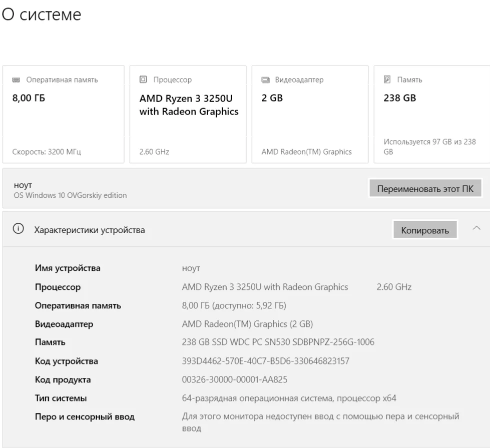Click the 2.60 GHz text in processor card
The height and width of the screenshot is (448, 490).
click(x=154, y=152)
